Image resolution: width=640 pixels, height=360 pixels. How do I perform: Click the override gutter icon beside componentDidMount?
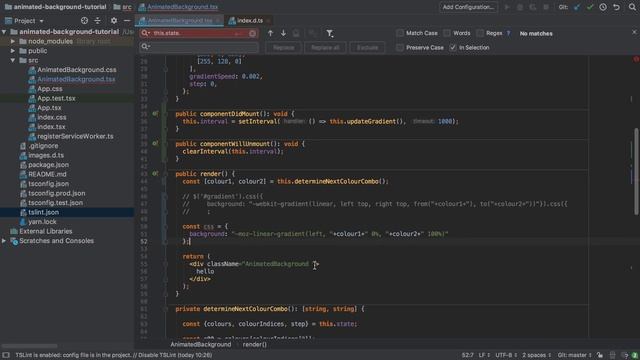(155, 114)
